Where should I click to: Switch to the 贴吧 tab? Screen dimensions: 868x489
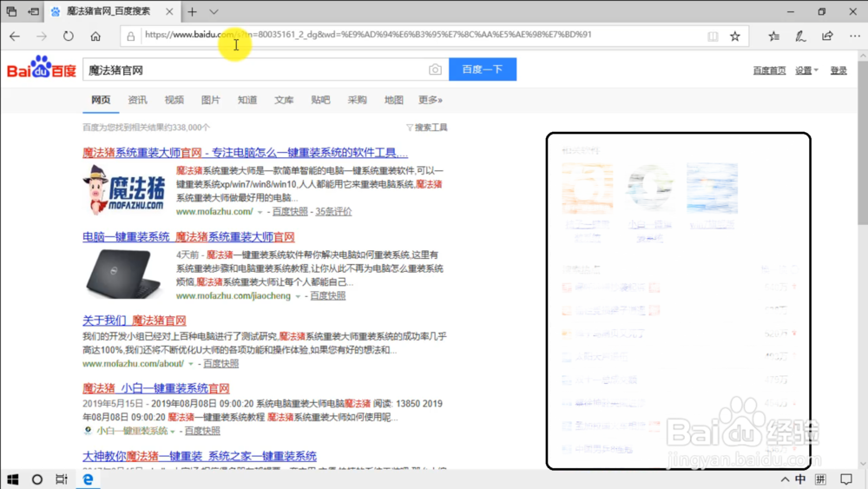pos(320,100)
